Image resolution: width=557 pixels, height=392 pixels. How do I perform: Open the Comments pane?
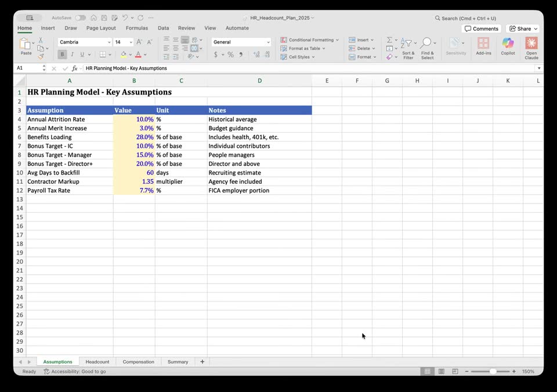pos(482,29)
